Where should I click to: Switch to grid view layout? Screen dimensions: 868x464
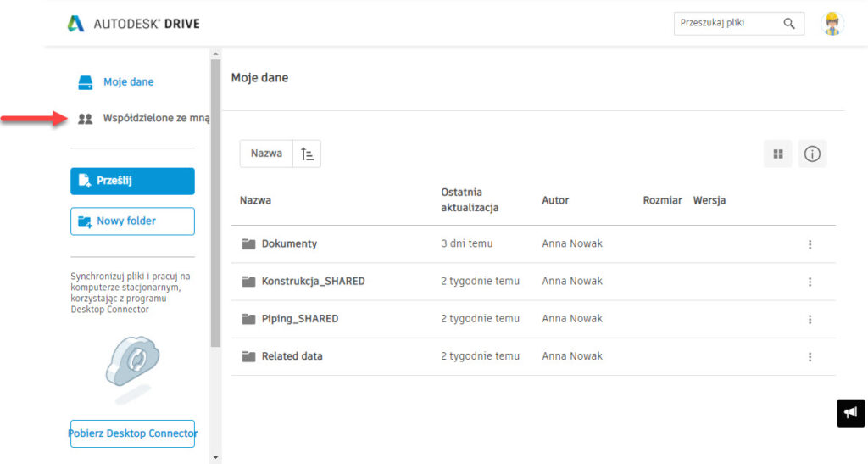(x=777, y=154)
